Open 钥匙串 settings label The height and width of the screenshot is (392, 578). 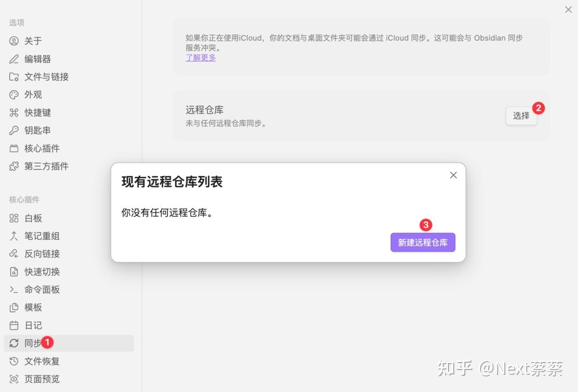pyautogui.click(x=37, y=130)
